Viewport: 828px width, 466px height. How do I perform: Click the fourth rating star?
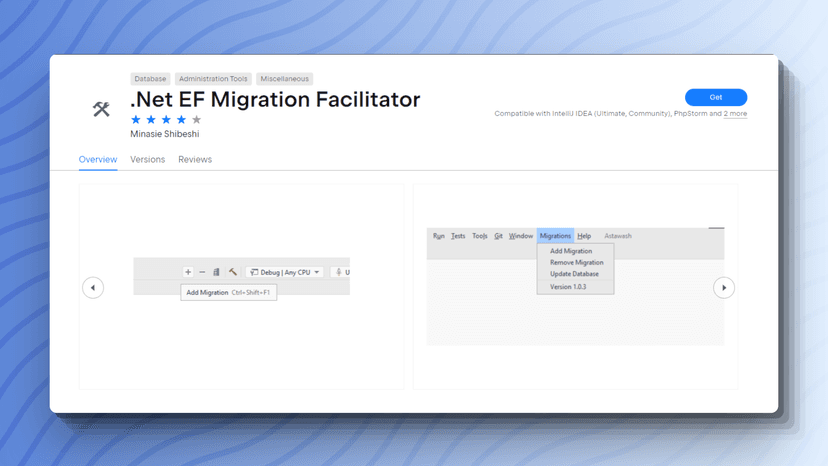181,119
